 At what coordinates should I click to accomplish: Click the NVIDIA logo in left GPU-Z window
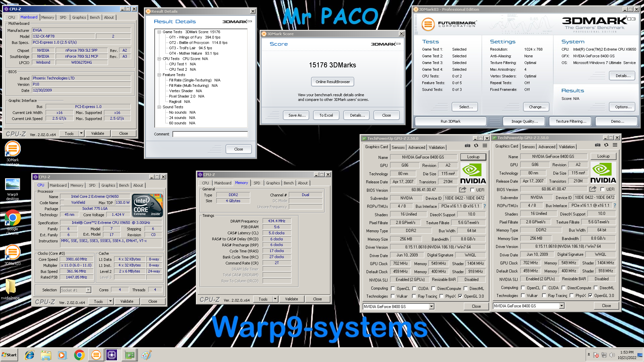(x=473, y=174)
